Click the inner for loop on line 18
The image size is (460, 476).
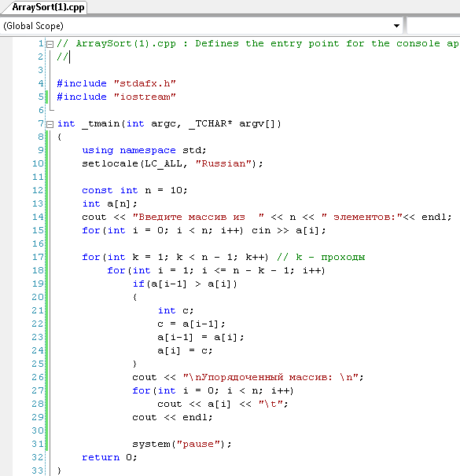point(216,270)
